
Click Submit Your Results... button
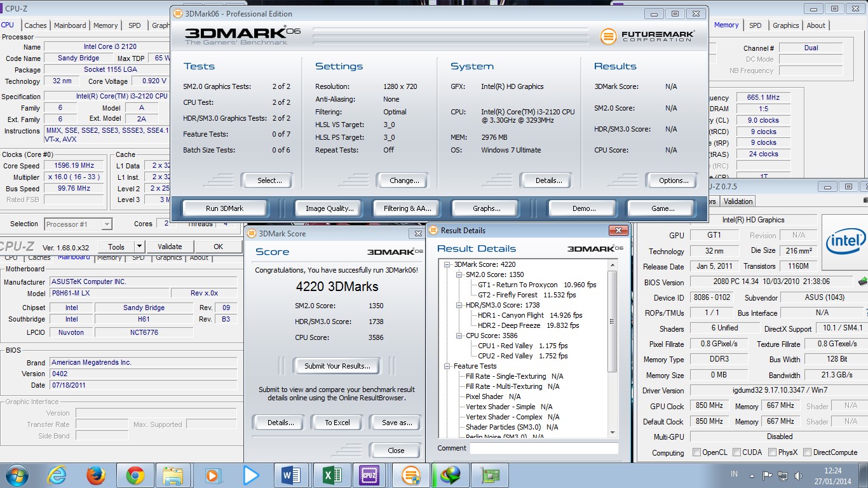coord(337,366)
